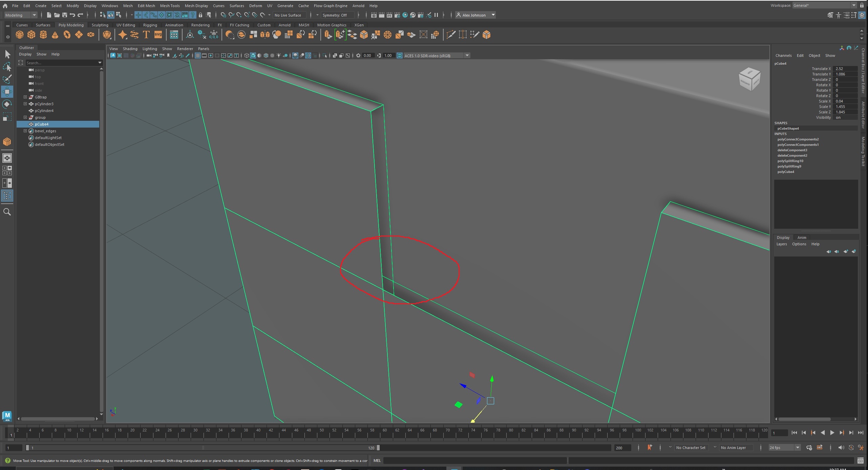The height and width of the screenshot is (470, 868).
Task: Open the Alex Johnson account dropdown
Action: tap(475, 15)
